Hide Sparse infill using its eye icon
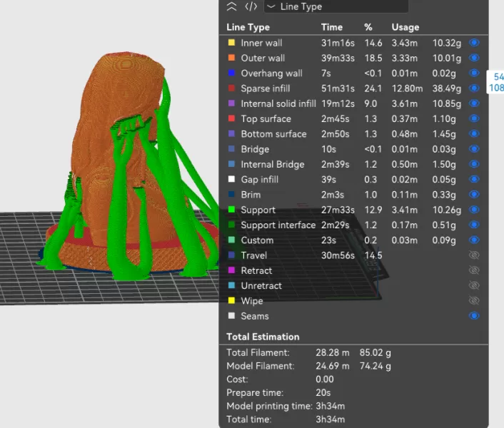 (x=474, y=88)
